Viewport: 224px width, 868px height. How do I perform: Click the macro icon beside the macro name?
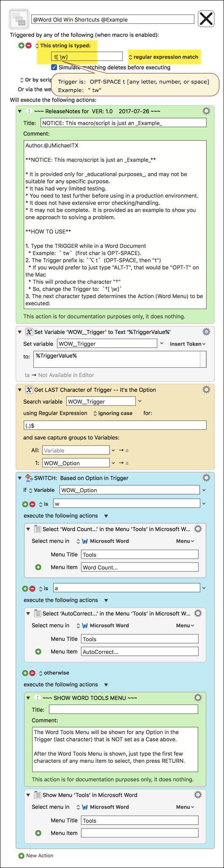[x=19, y=19]
